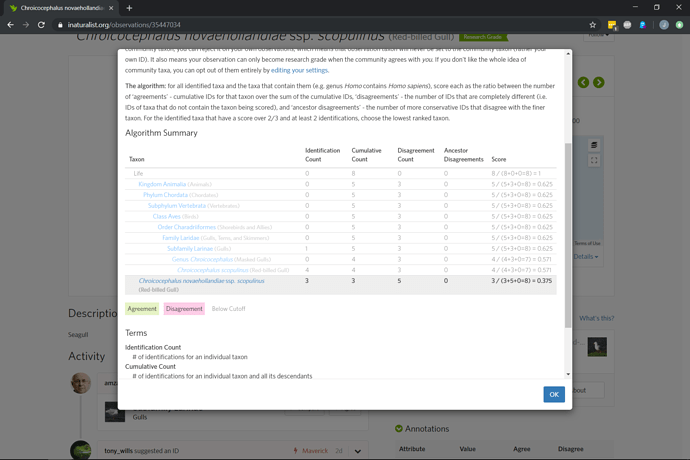
Task: Click 'Terms' heading in dialog
Action: 136,333
